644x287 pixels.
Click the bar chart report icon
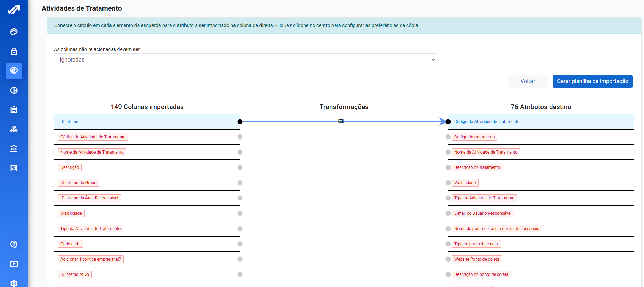(14, 168)
